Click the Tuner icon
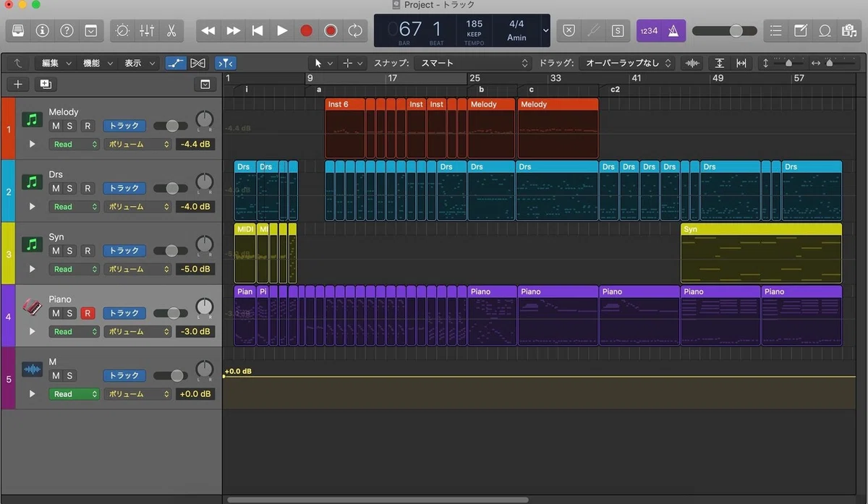This screenshot has height=504, width=868. pyautogui.click(x=593, y=30)
